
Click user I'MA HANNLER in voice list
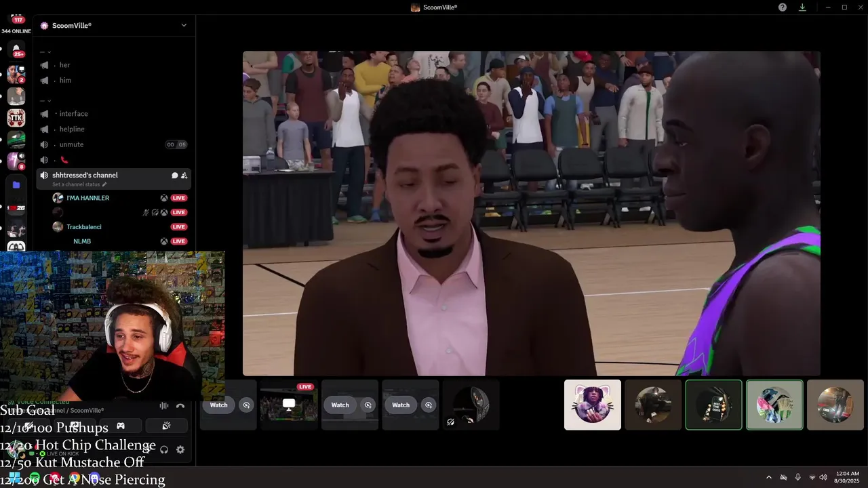point(87,198)
